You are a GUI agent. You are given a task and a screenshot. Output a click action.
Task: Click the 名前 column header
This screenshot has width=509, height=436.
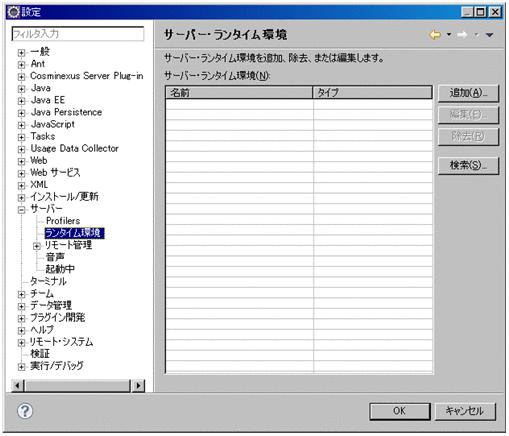(239, 92)
